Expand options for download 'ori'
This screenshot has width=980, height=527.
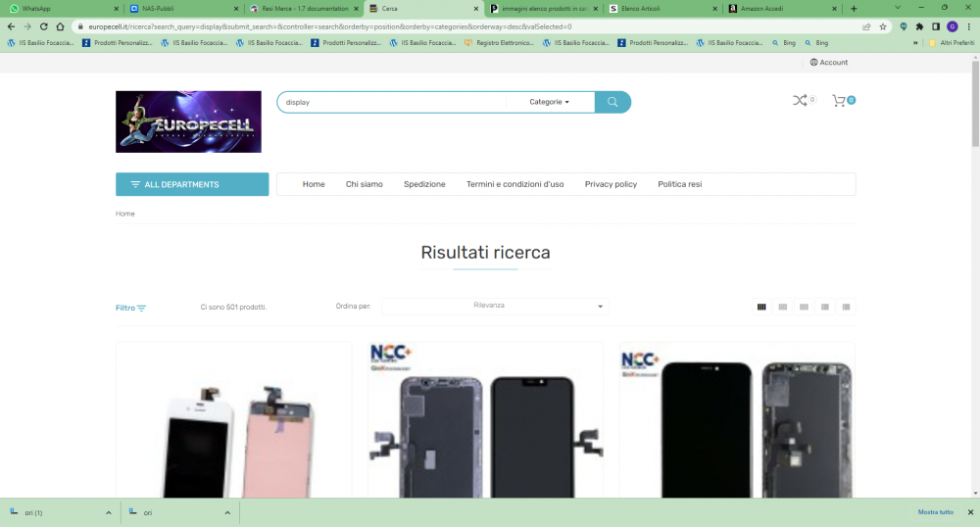(227, 512)
